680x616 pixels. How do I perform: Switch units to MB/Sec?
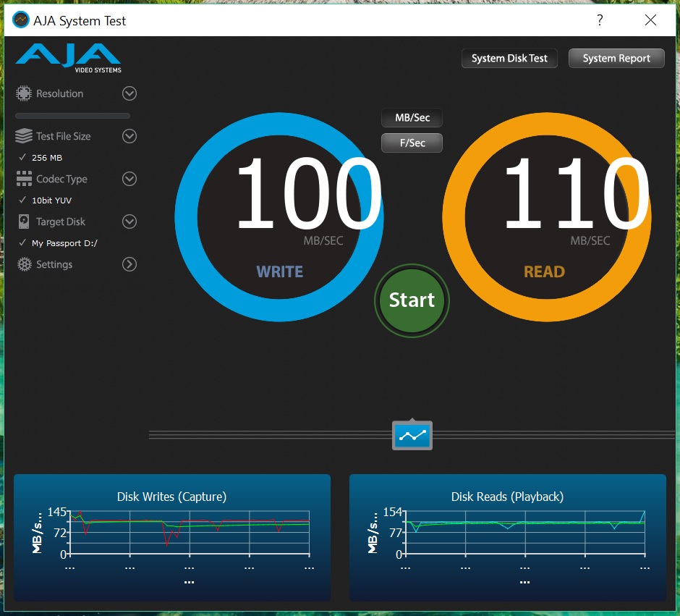click(x=412, y=117)
